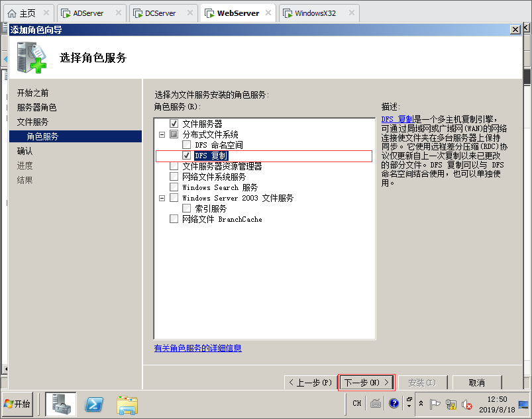Viewport: 532px width, 419px height.
Task: Click the 下一步(N) button
Action: tap(366, 383)
